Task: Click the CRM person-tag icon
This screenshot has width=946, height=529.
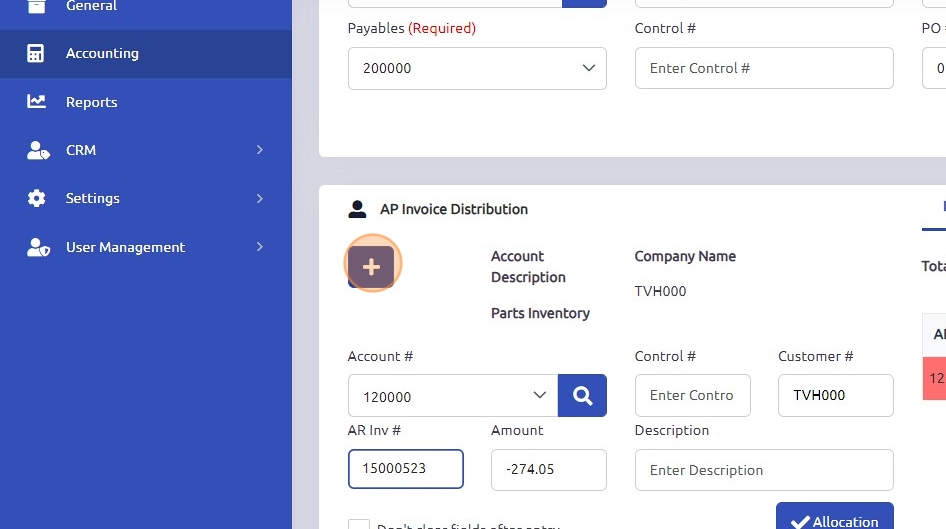Action: (38, 150)
